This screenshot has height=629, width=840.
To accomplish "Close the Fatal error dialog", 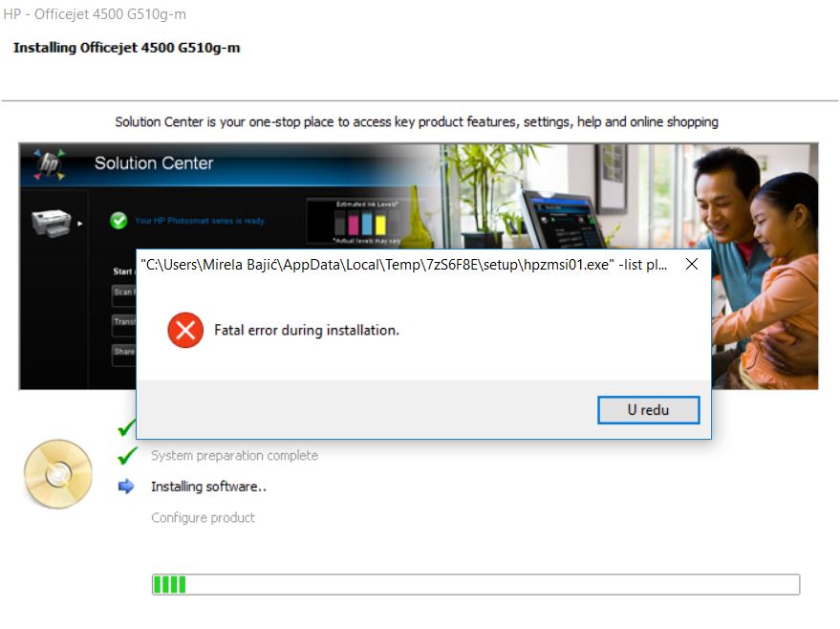I will pos(692,264).
